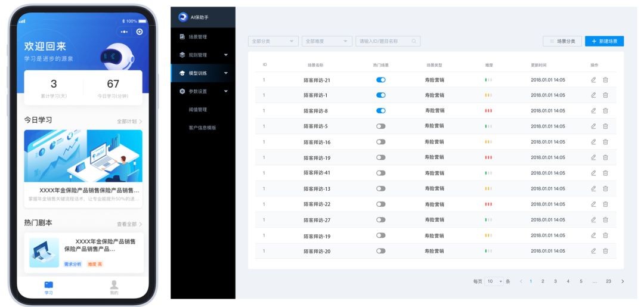Image resolution: width=644 pixels, height=307 pixels.
Task: Click the 模型训练 graduation cap icon
Action: (x=182, y=73)
